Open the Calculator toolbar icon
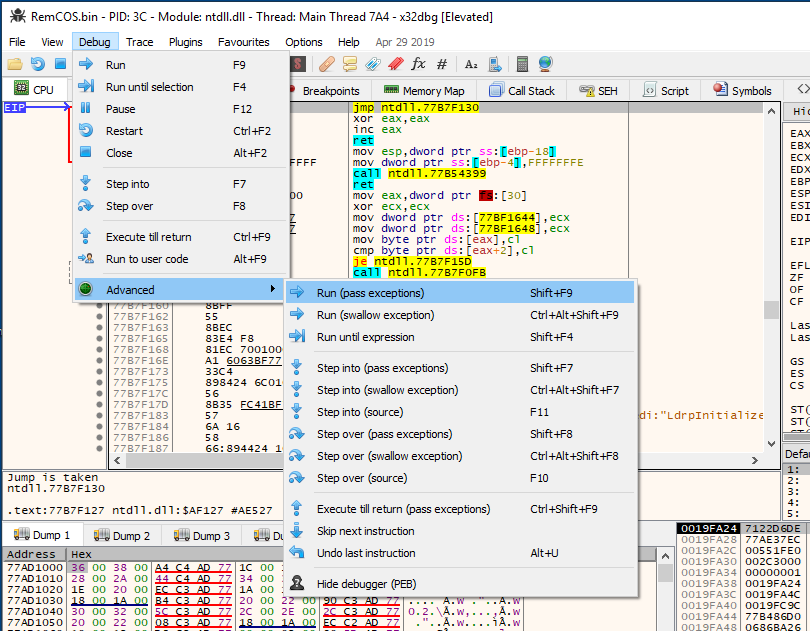Viewport: 810px width, 631px height. tap(522, 64)
